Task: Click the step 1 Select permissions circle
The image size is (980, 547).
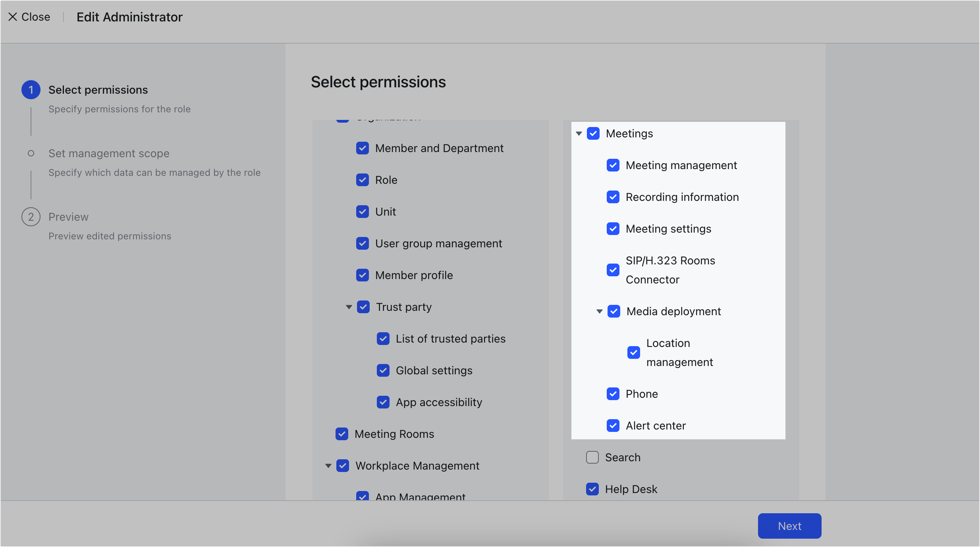Action: [x=31, y=90]
